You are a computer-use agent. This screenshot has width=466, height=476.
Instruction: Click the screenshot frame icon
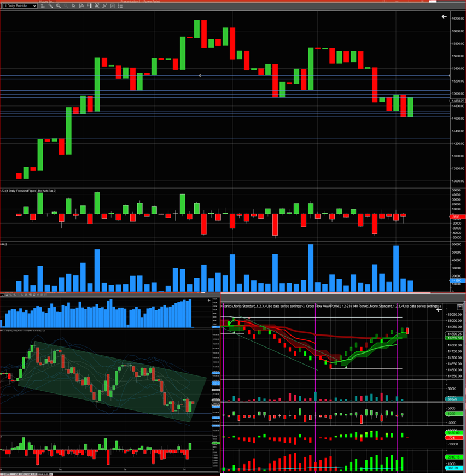(97, 6)
